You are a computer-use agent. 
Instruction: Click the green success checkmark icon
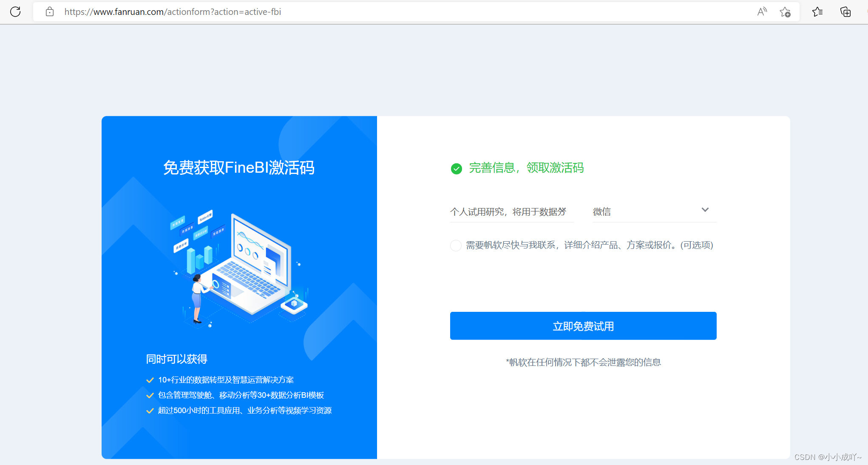456,168
